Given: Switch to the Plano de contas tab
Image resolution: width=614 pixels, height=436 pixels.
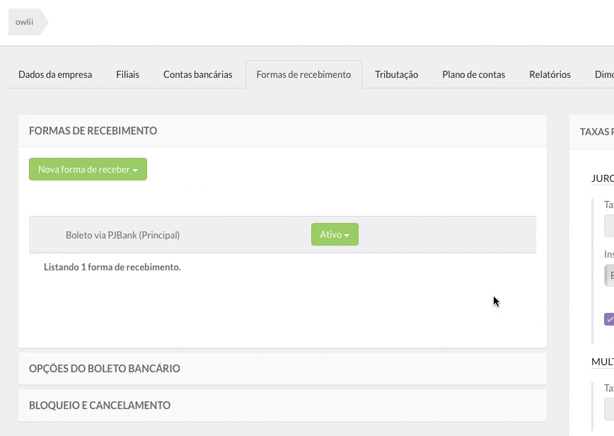Looking at the screenshot, I should 473,74.
